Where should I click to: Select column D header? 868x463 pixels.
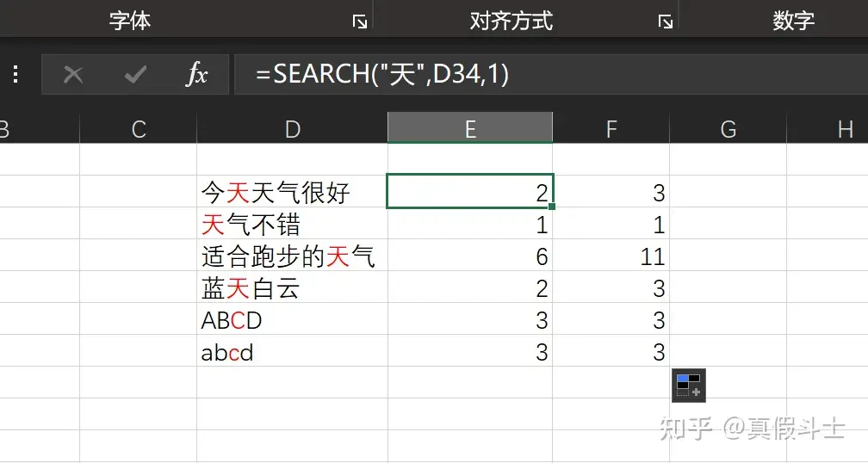coord(293,129)
